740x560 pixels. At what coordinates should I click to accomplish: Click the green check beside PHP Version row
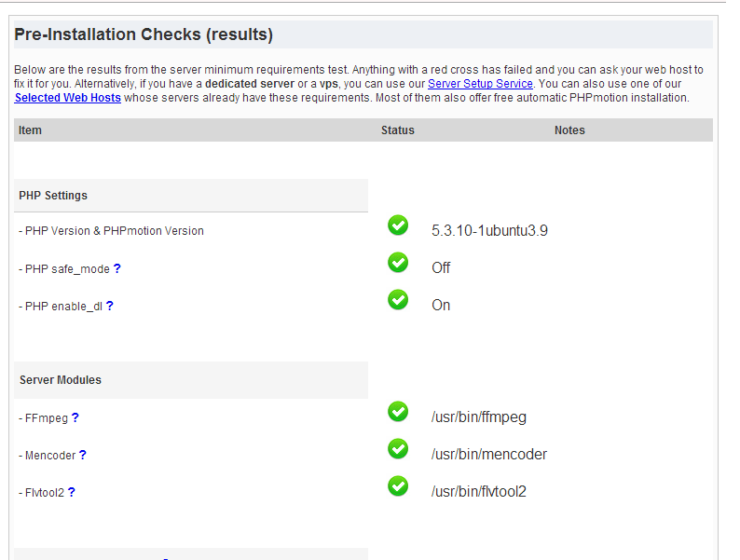coord(398,225)
